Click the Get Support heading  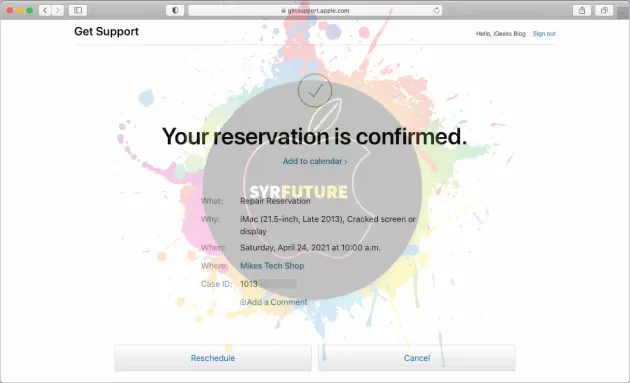coord(106,31)
